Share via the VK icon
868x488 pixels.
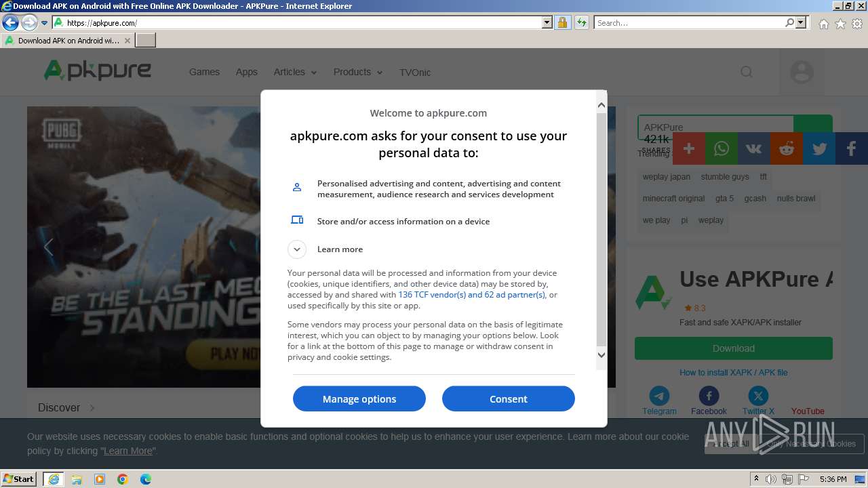(754, 148)
